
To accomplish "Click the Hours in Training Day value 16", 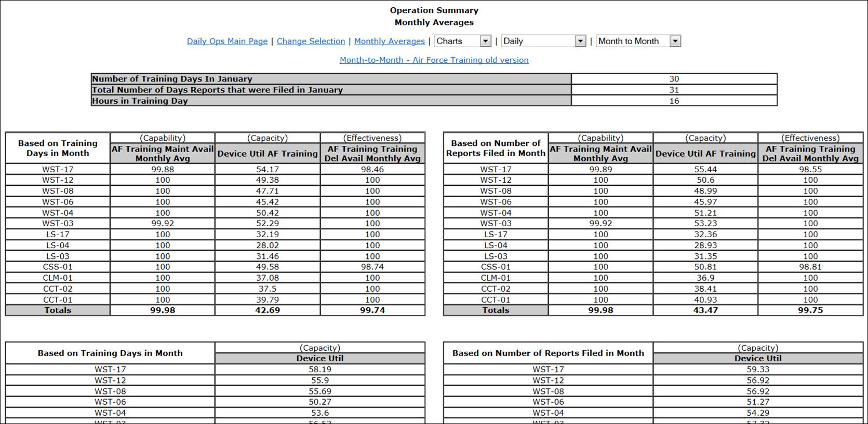I will pos(674,101).
